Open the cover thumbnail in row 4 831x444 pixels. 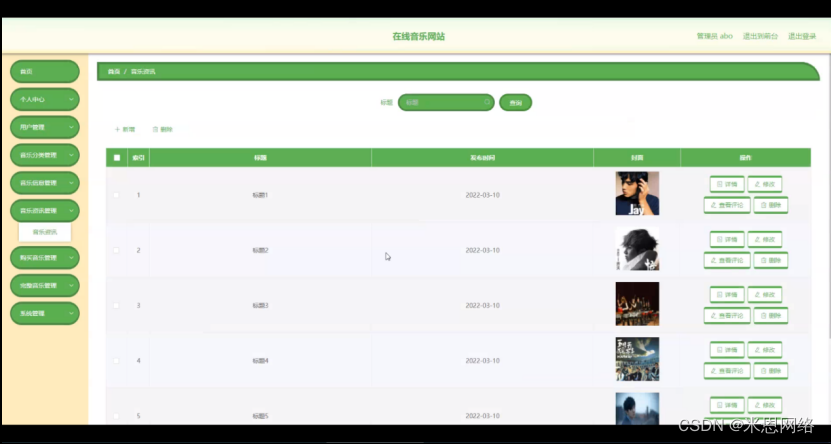click(637, 359)
